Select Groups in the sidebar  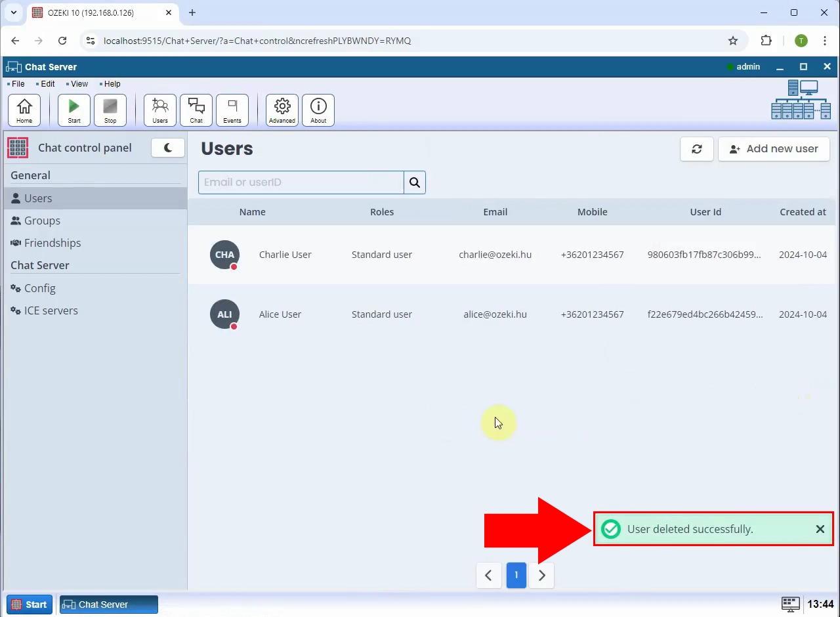tap(95, 221)
